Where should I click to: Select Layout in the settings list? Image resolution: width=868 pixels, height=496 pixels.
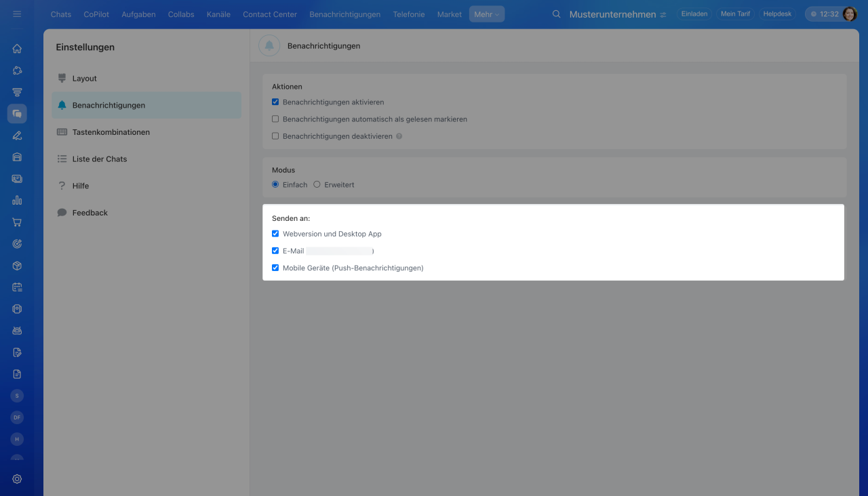click(x=146, y=79)
